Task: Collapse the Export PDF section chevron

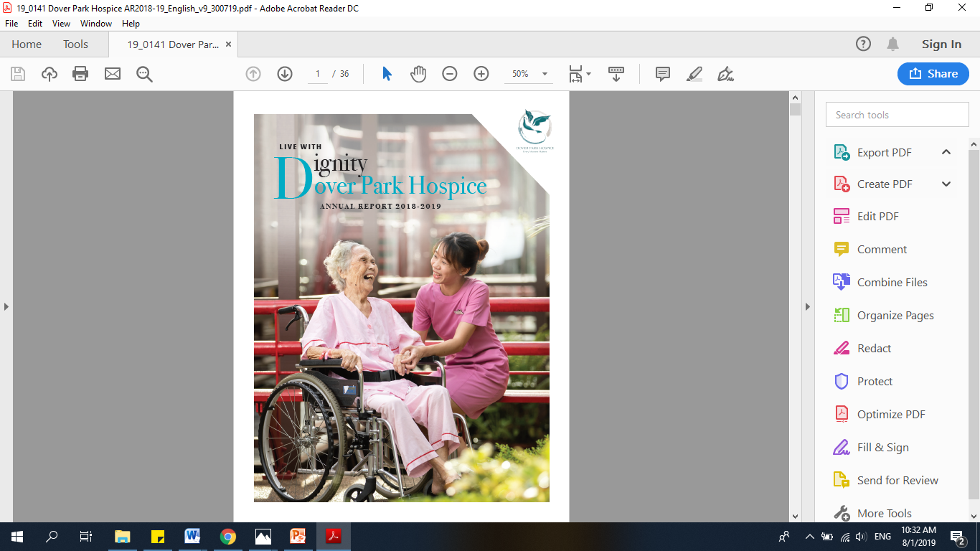Action: 946,152
